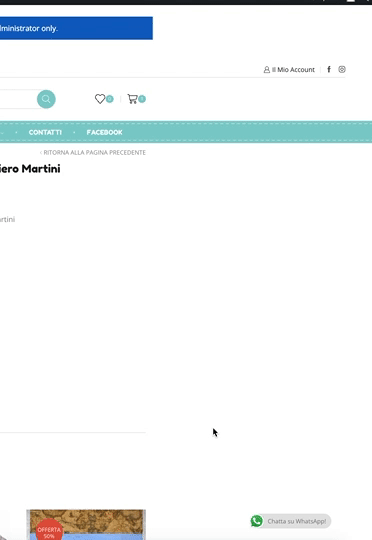Click the teal search magnifier button

(46, 99)
